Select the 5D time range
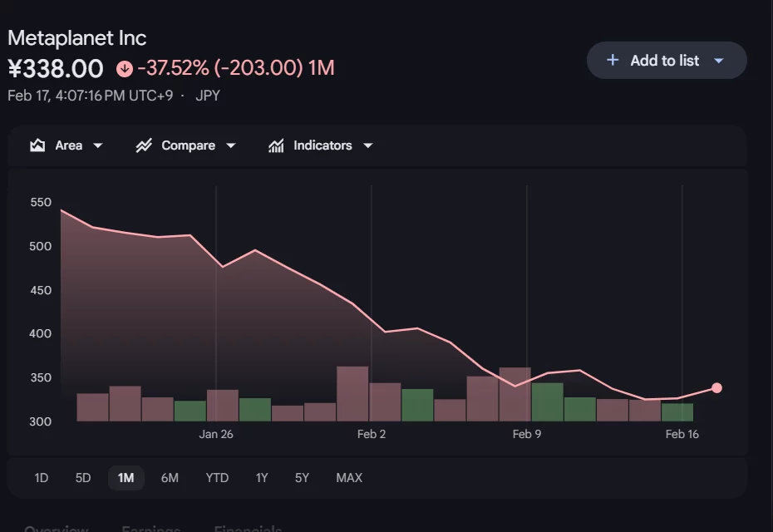The width and height of the screenshot is (773, 532). 82,478
